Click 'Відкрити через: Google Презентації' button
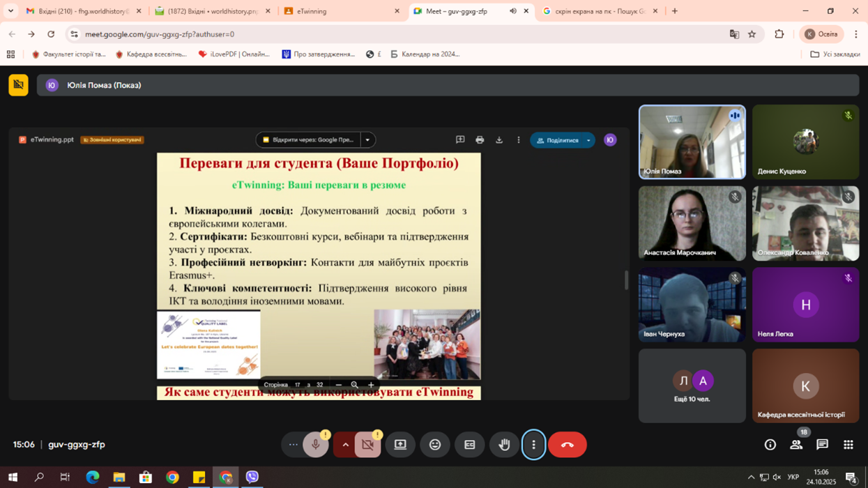The height and width of the screenshot is (488, 868). [x=309, y=140]
